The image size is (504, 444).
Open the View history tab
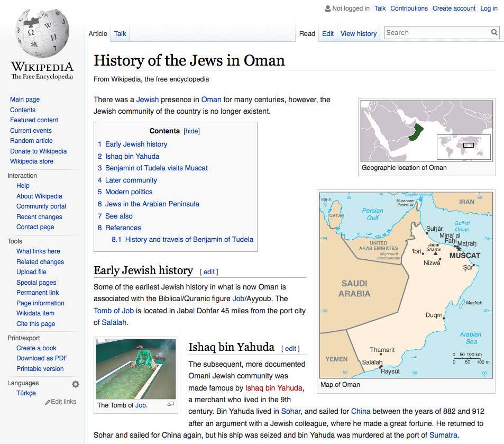(358, 33)
